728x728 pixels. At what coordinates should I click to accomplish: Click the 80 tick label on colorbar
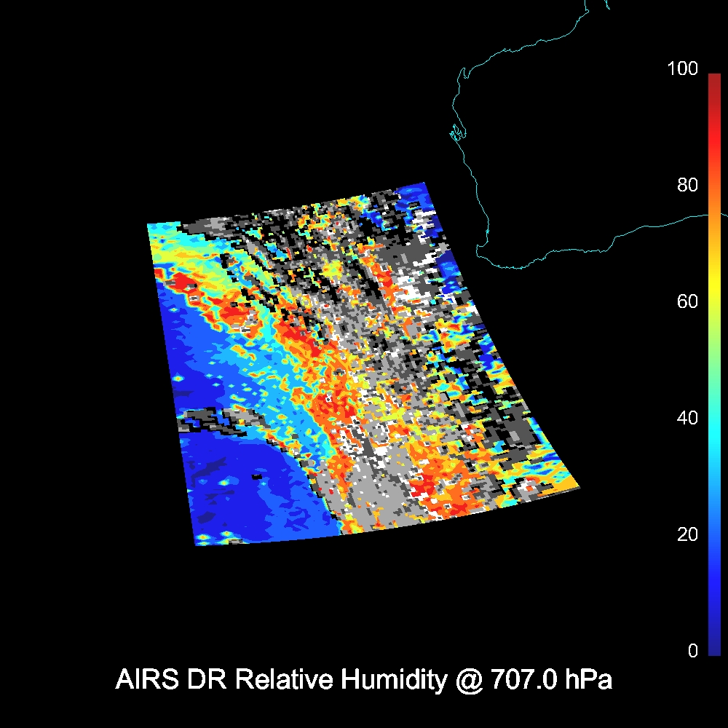pos(687,185)
